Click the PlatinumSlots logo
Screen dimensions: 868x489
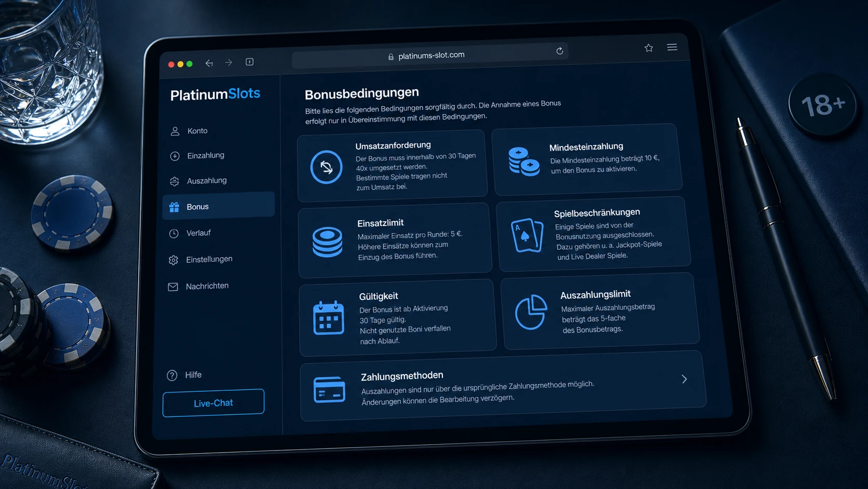[x=215, y=94]
